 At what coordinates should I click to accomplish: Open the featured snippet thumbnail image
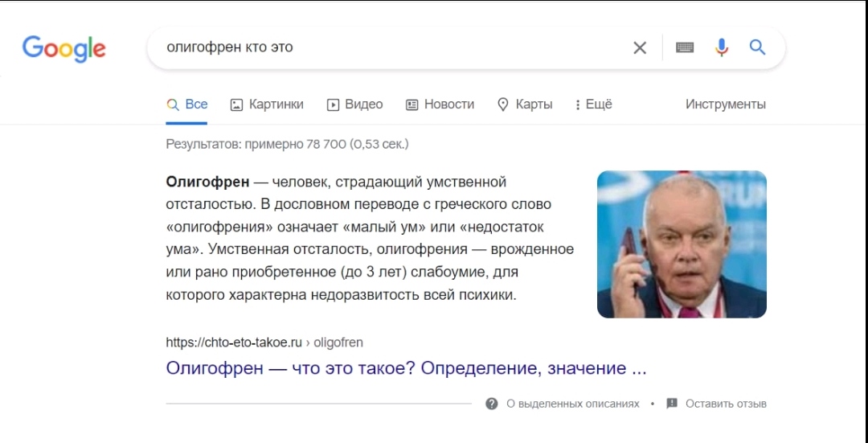coord(682,244)
